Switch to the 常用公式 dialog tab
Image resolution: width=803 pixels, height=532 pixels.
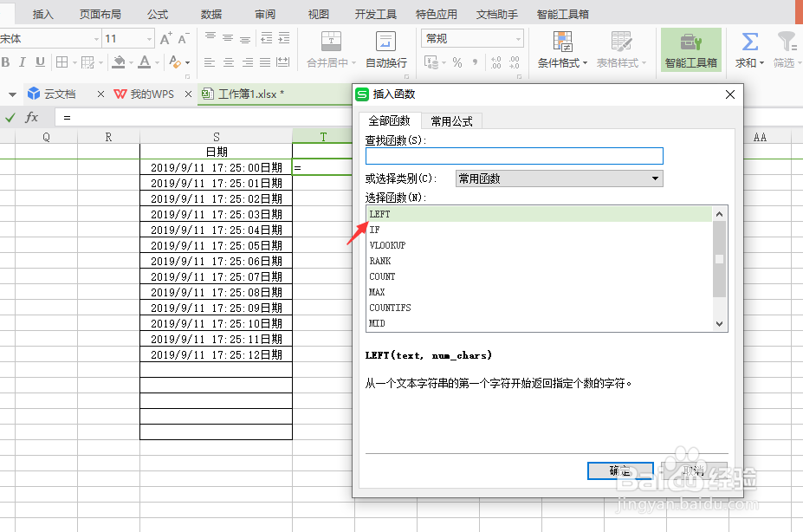click(x=451, y=121)
